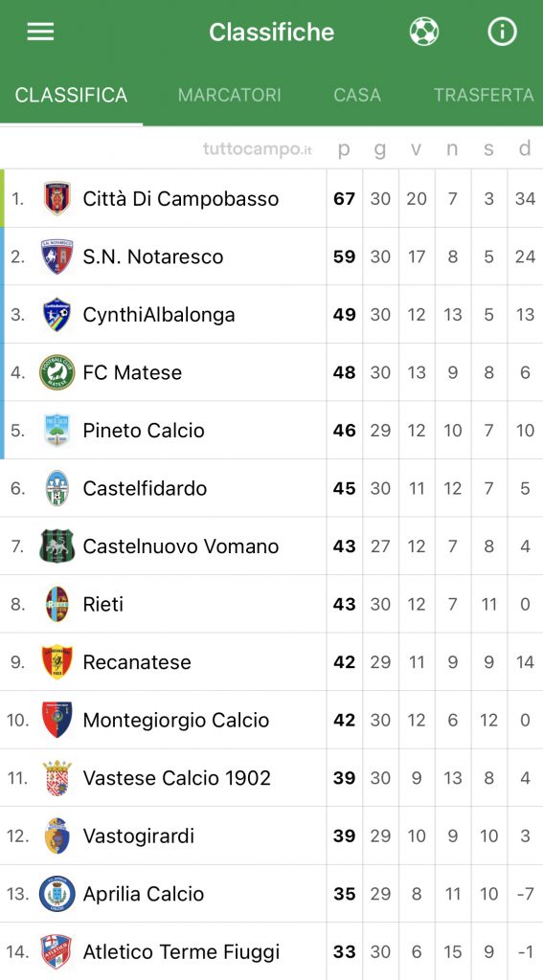Open the info icon in header
This screenshot has height=980, width=543.
coord(503,32)
